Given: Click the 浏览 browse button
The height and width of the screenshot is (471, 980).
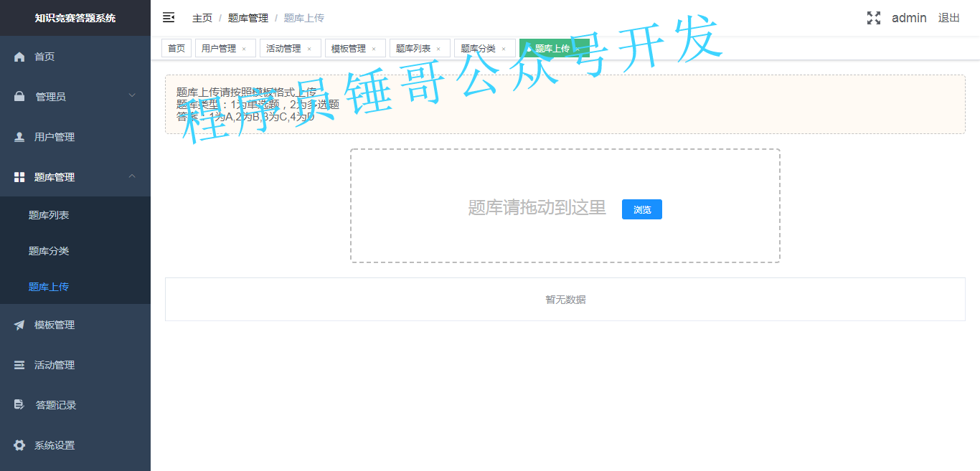Looking at the screenshot, I should (642, 209).
